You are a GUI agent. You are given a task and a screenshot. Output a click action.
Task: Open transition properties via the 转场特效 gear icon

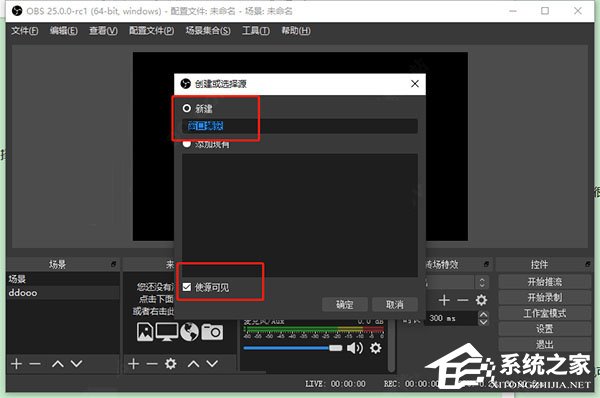[481, 300]
